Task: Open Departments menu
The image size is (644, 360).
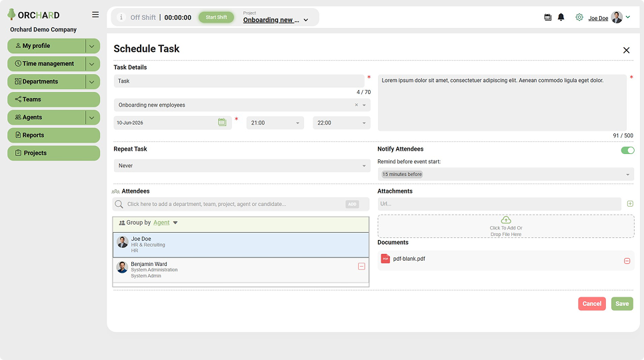Action: coord(47,82)
